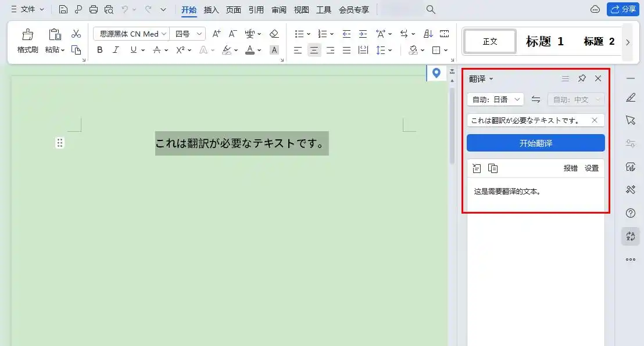Set align right for paragraph
The height and width of the screenshot is (346, 644).
pyautogui.click(x=330, y=50)
